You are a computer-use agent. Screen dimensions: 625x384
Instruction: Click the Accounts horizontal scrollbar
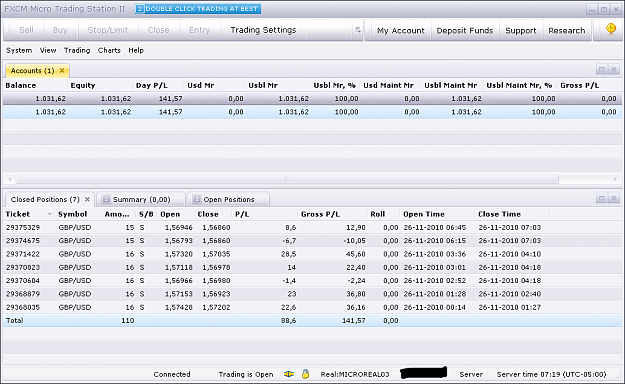tap(287, 179)
